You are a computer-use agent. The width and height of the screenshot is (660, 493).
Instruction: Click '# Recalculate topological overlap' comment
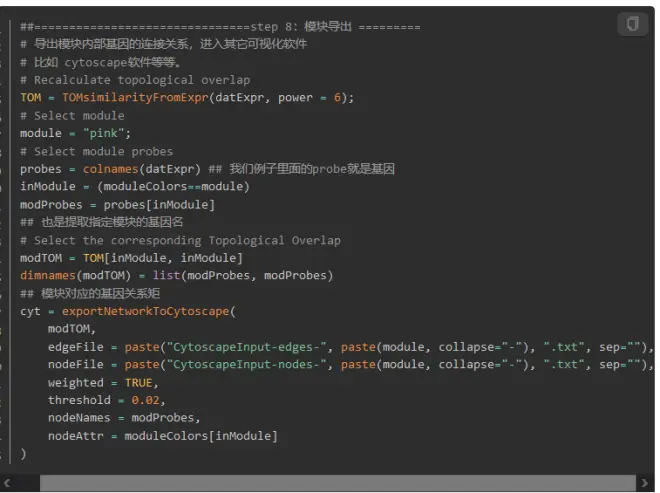tap(135, 80)
